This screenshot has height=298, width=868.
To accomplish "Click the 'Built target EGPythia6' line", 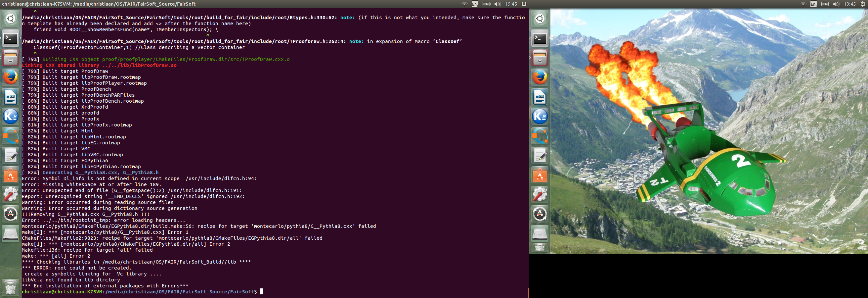I will (65, 161).
